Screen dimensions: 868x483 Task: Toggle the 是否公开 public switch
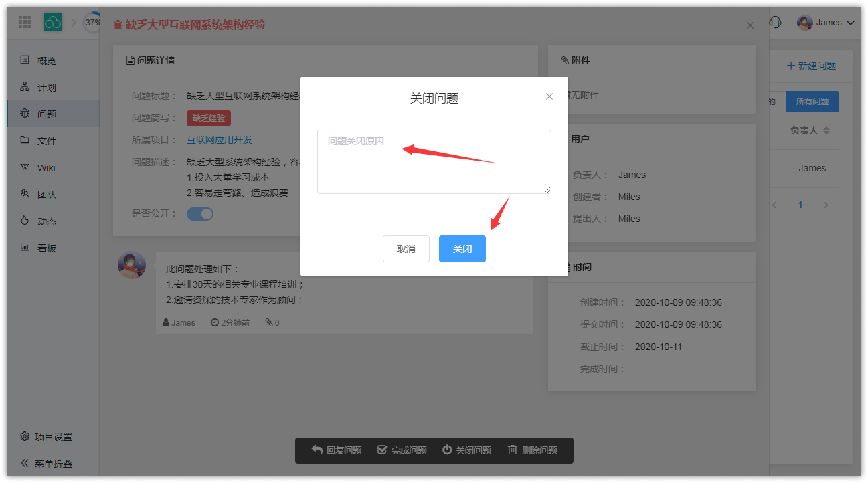point(199,214)
